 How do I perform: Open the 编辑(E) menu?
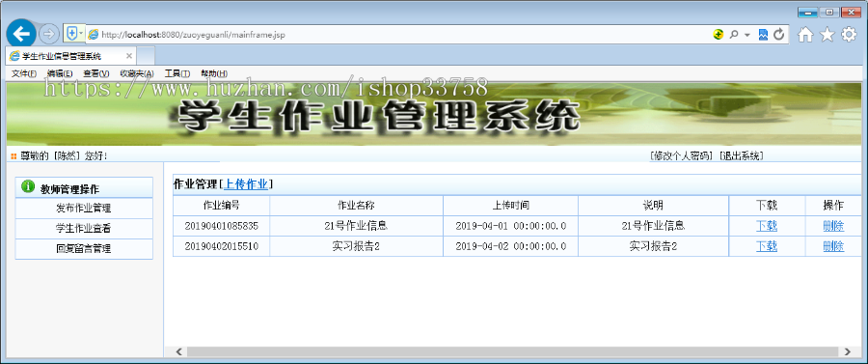point(60,73)
